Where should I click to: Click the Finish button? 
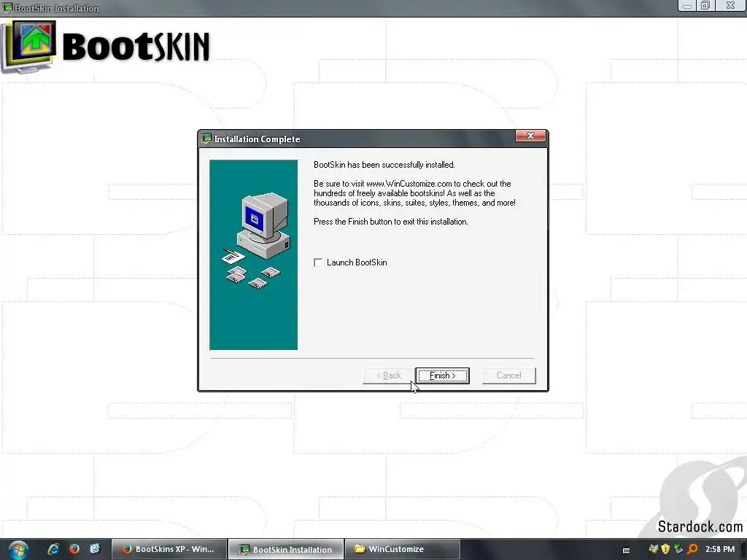pyautogui.click(x=442, y=376)
